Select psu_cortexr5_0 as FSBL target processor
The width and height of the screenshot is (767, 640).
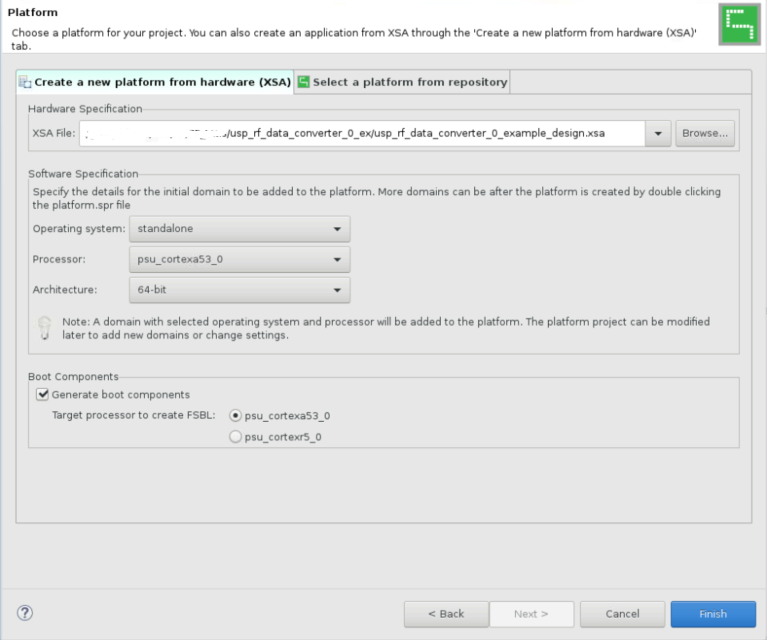coord(235,437)
